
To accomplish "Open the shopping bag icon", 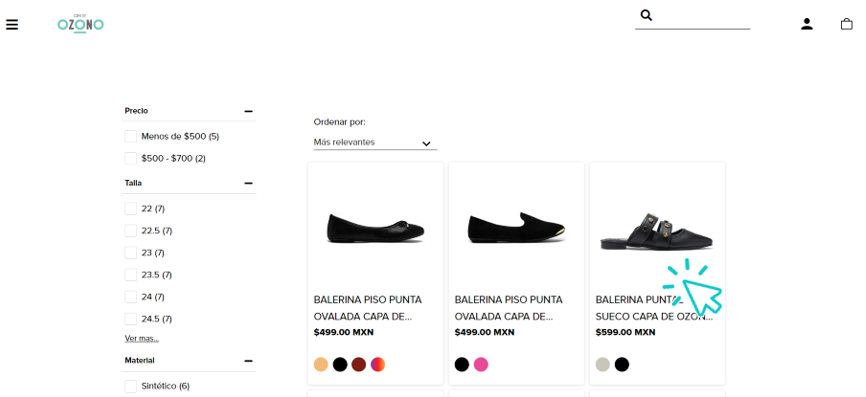I will click(x=846, y=24).
